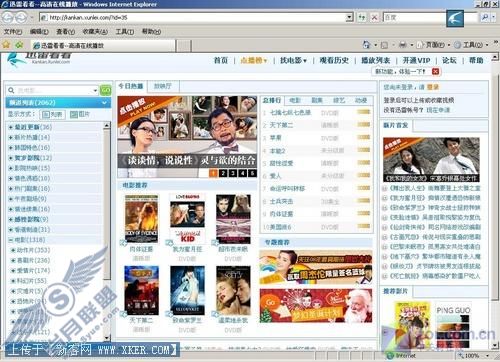Switch to the 放映厅 tab
Viewport: 500px width, 362px height.
click(x=163, y=86)
